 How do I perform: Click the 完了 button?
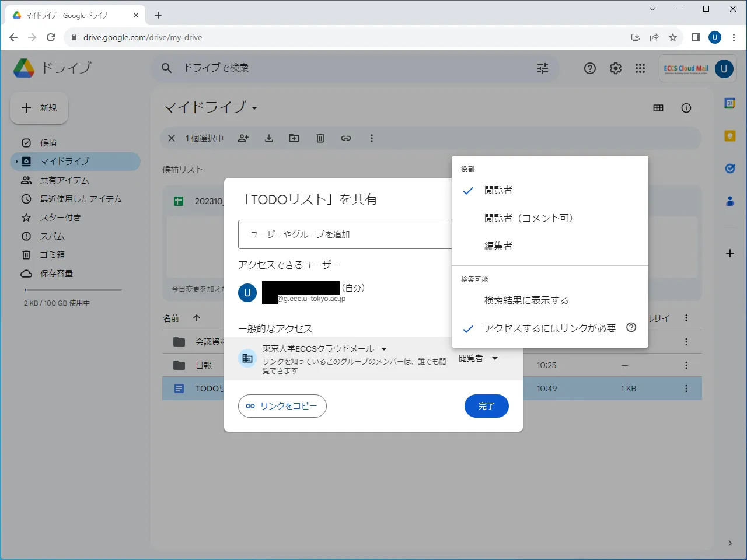click(486, 406)
